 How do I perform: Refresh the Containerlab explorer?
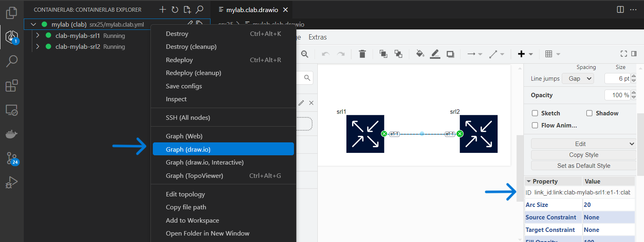(175, 10)
